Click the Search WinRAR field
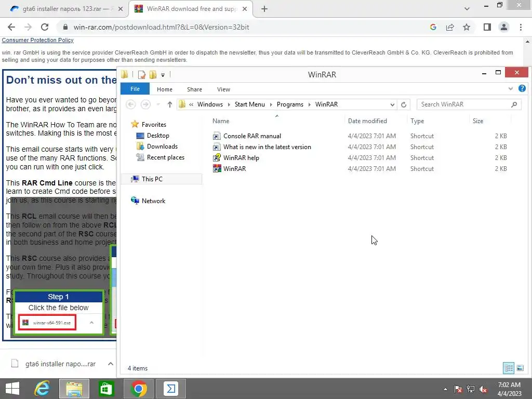 click(469, 104)
